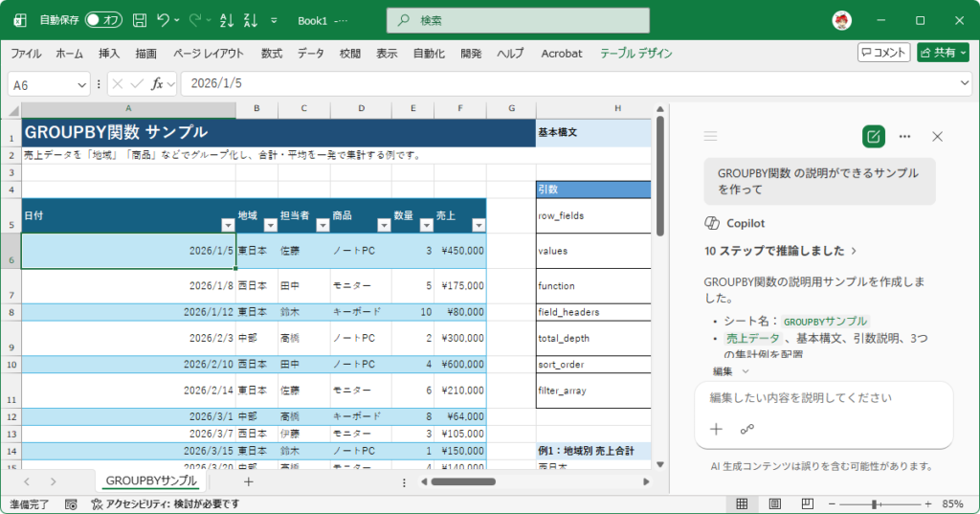Start new Copilot chat icon

[x=873, y=136]
